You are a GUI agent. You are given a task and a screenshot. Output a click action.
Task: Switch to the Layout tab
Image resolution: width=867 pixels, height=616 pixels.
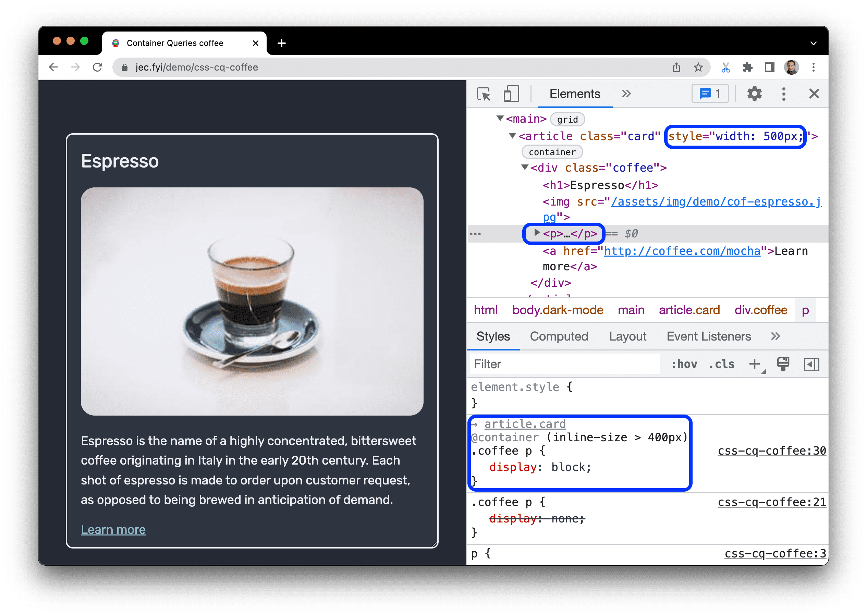click(627, 336)
